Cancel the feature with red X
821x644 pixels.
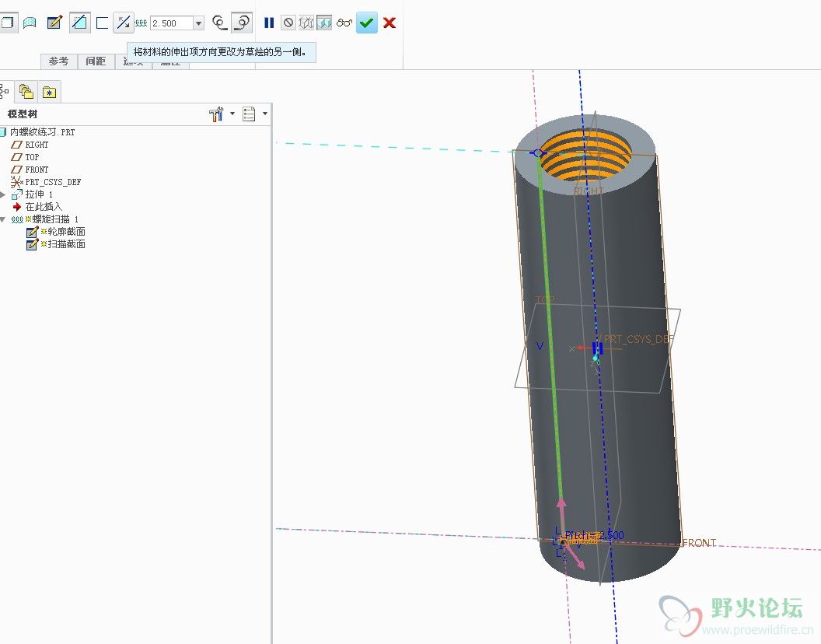[390, 23]
